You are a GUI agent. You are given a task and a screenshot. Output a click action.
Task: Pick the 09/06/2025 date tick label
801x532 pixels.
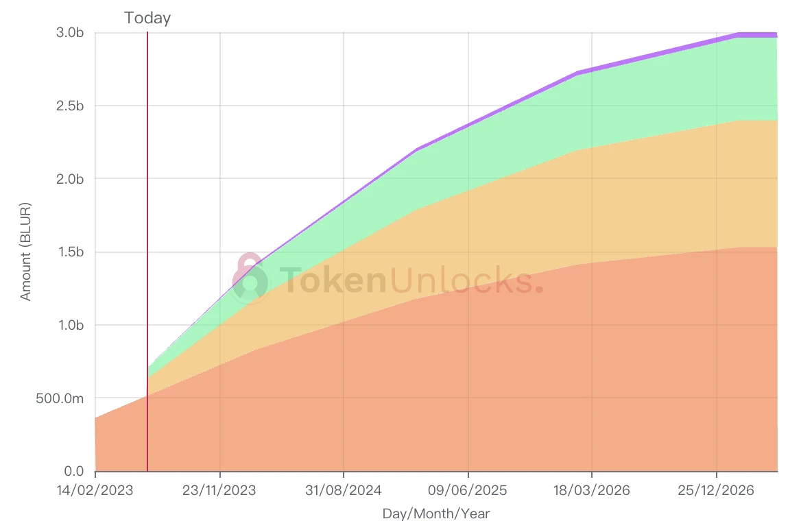[468, 490]
